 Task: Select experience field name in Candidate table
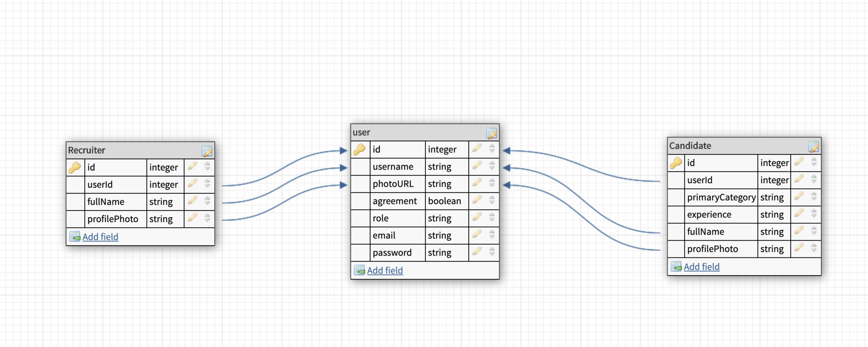[x=709, y=215]
